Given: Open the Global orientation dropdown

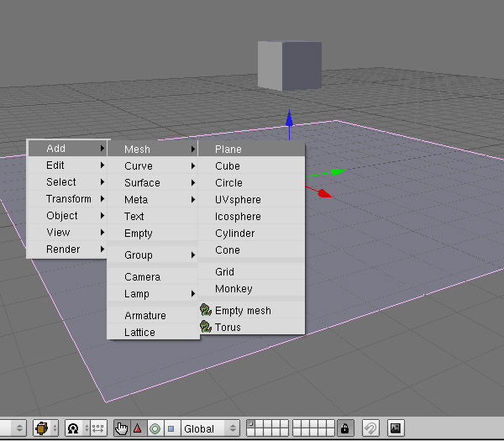Looking at the screenshot, I should point(210,428).
